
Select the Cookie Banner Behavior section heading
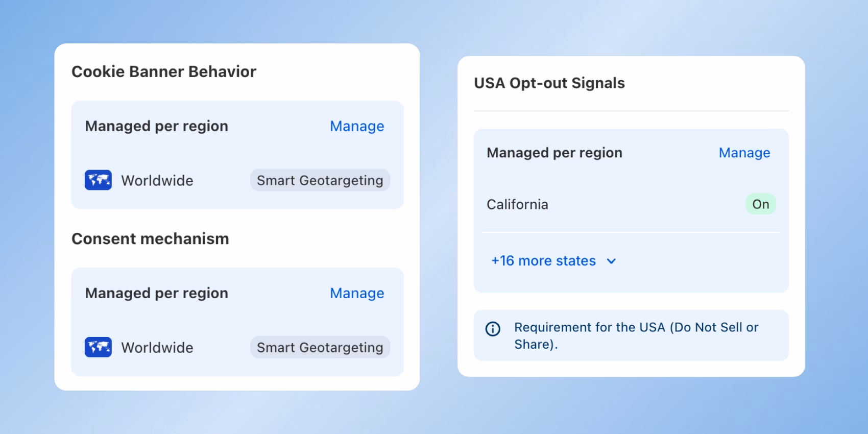coord(164,71)
